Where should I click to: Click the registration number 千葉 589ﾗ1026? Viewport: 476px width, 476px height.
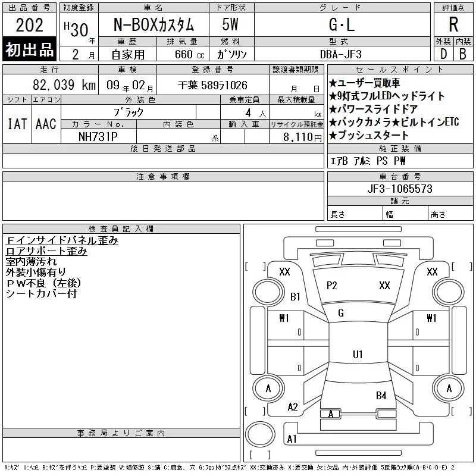[212, 85]
